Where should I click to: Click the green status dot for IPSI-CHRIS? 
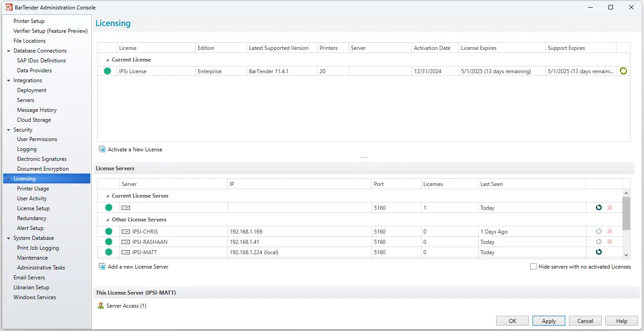pyautogui.click(x=109, y=231)
